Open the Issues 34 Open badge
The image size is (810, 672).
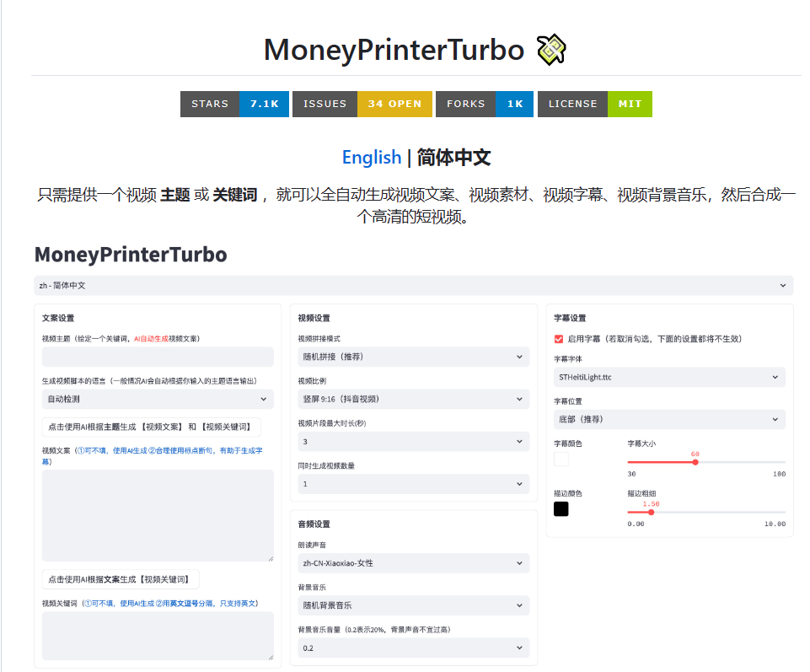[362, 104]
